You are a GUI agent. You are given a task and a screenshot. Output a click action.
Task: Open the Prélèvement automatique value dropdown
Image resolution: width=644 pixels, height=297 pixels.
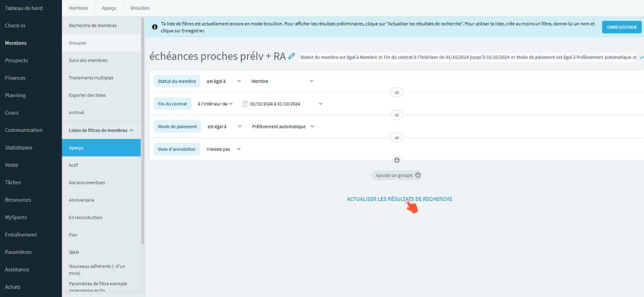(283, 127)
